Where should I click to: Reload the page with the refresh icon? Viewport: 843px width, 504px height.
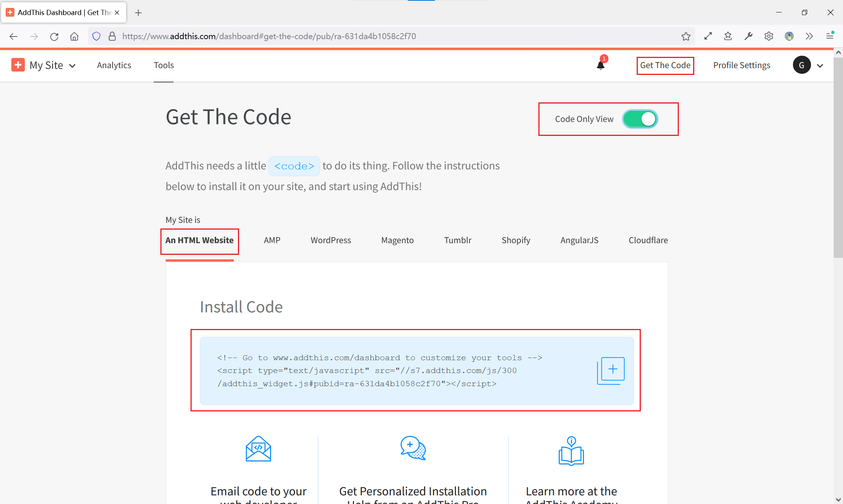click(54, 36)
